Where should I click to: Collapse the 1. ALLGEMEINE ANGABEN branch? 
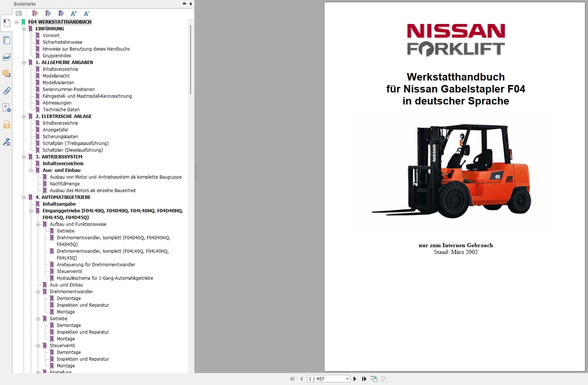pos(24,63)
